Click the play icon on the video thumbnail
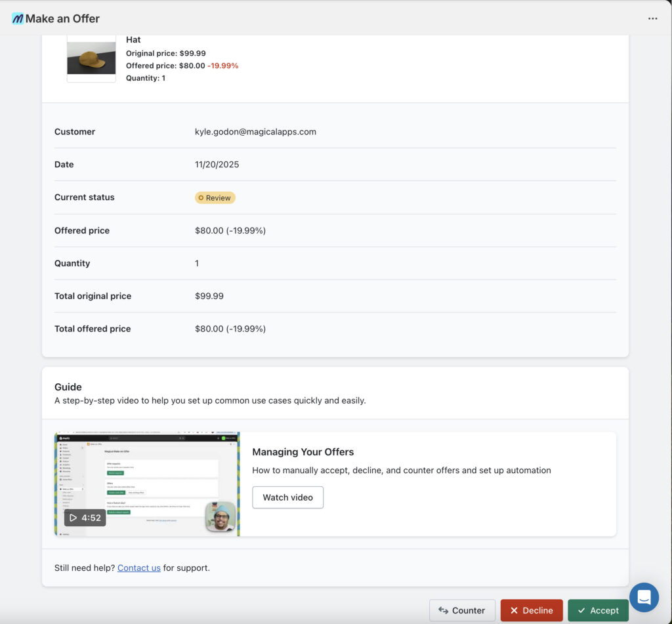 click(x=73, y=518)
